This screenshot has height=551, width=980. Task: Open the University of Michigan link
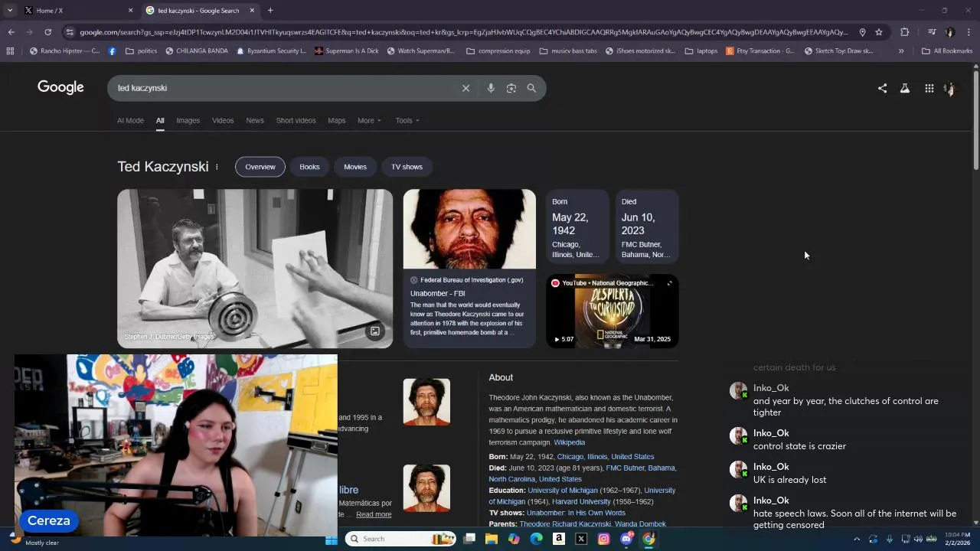click(x=562, y=491)
